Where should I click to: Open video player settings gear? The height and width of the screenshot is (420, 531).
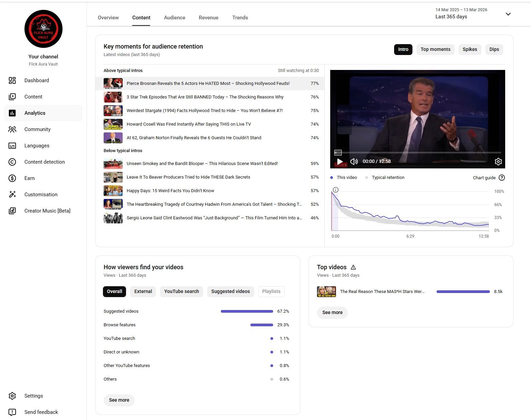coord(498,162)
